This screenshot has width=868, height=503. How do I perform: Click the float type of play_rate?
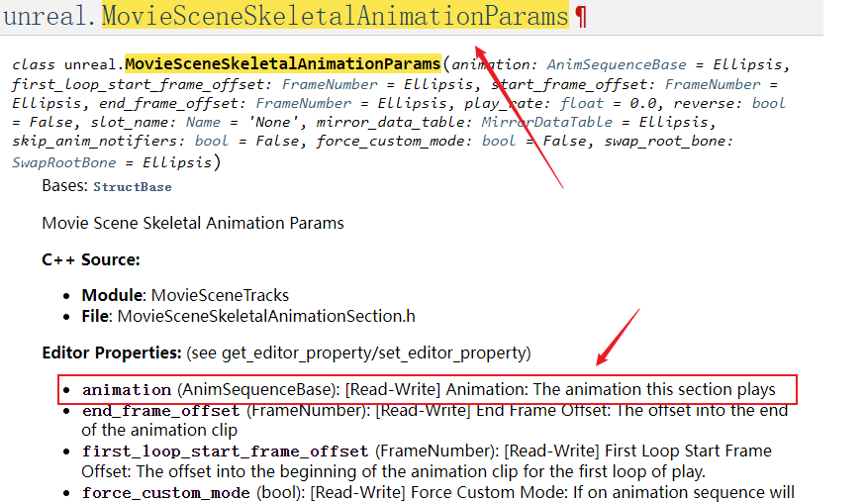(x=581, y=103)
